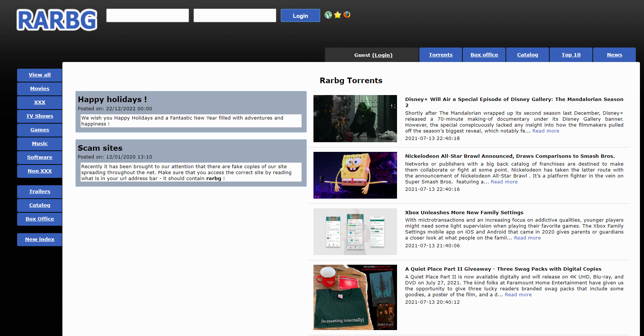The width and height of the screenshot is (644, 336).
Task: Click the green uTorrent icon in header
Action: click(328, 15)
